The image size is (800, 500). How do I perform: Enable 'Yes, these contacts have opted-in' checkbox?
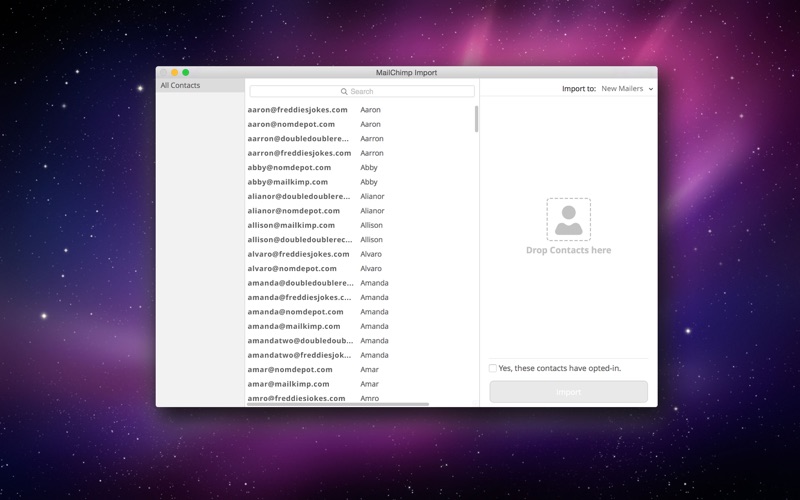493,368
